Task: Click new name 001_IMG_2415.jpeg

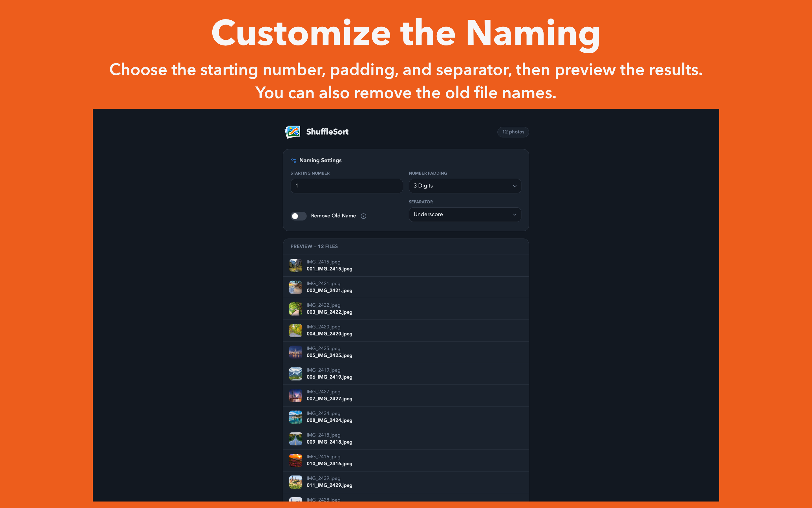Action: click(x=329, y=269)
